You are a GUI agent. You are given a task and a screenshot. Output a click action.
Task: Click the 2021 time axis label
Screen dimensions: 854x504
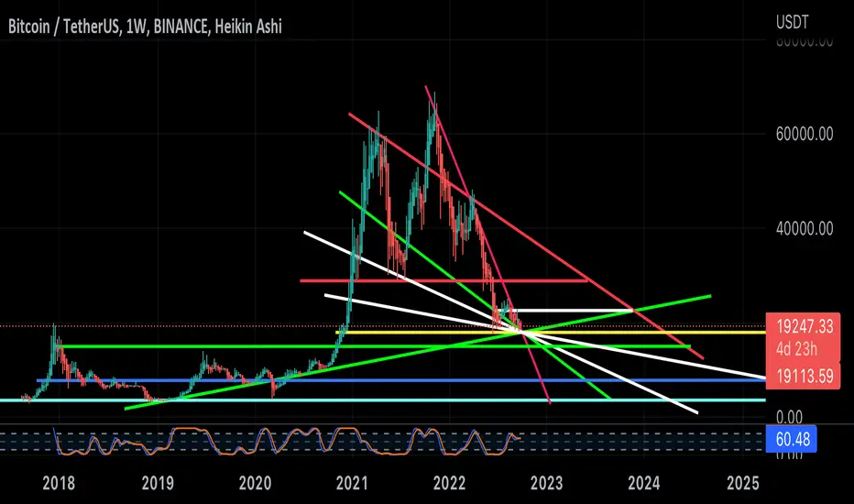(x=352, y=483)
